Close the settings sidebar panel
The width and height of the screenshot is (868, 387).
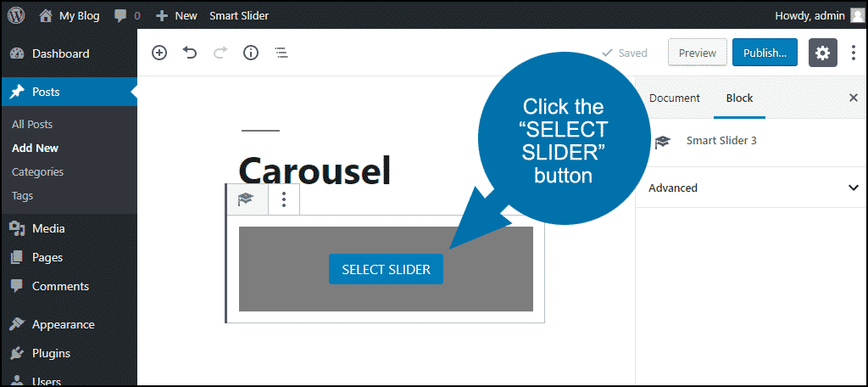[853, 98]
